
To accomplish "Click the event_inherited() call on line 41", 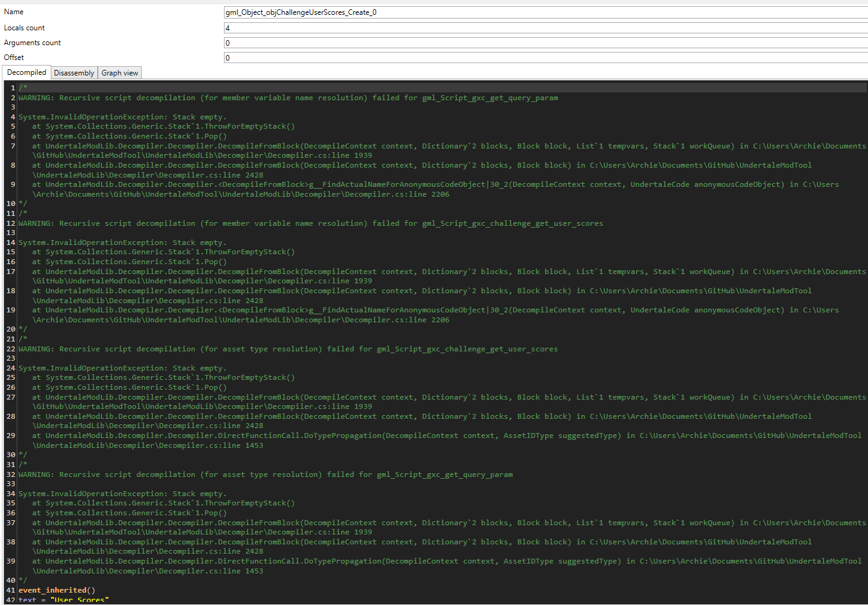I will coord(56,590).
